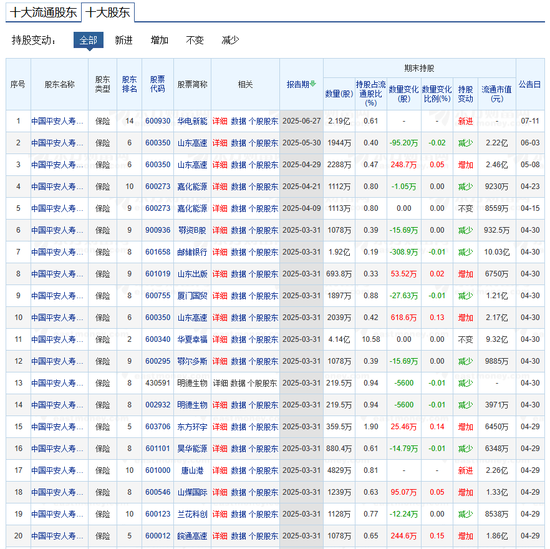The height and width of the screenshot is (549, 550).
Task: Open the 山煤国际 stock name link
Action: click(x=192, y=492)
